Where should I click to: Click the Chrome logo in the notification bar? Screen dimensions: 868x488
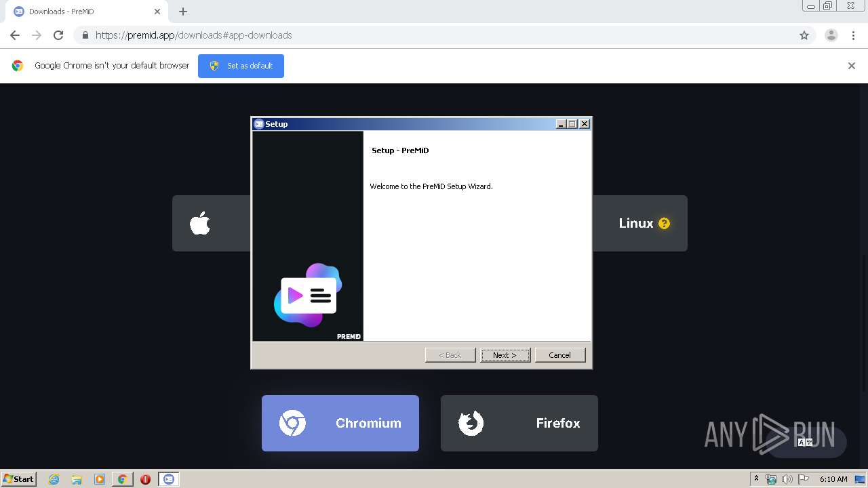18,66
